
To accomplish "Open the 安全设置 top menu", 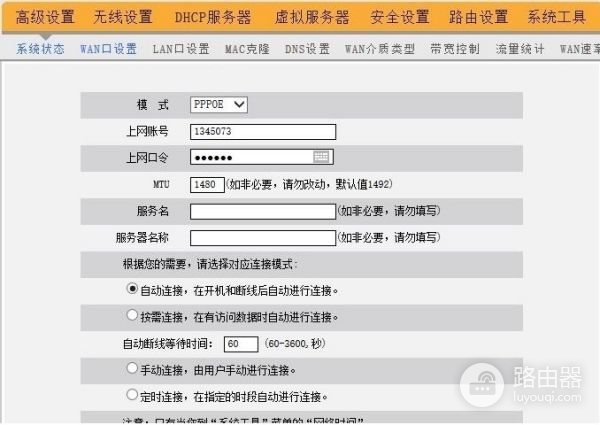I will point(400,17).
